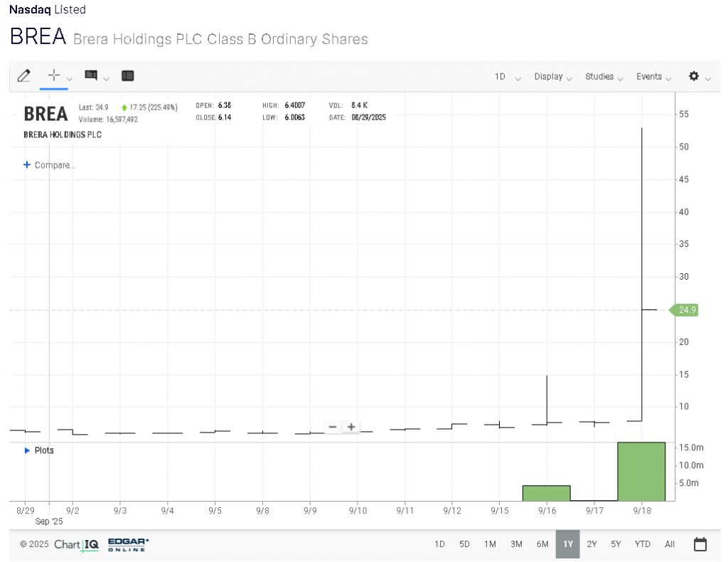Zoom in with the plus button
This screenshot has height=562, width=728.
click(x=351, y=427)
